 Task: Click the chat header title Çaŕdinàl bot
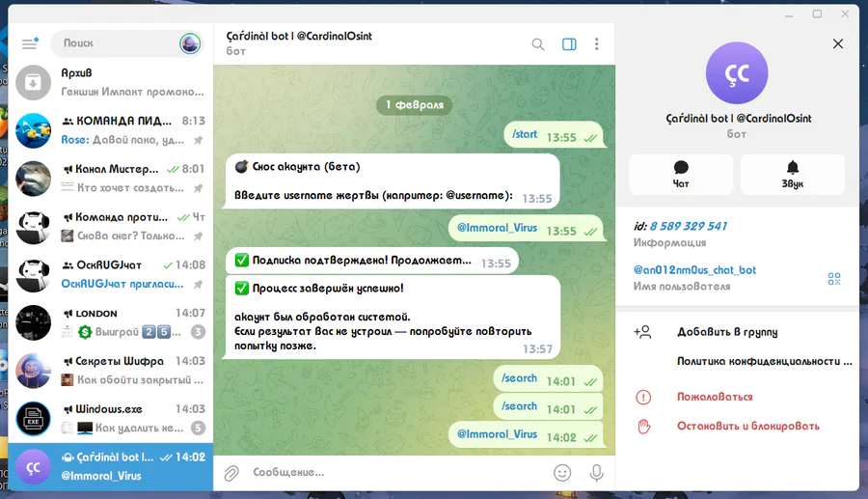[299, 36]
